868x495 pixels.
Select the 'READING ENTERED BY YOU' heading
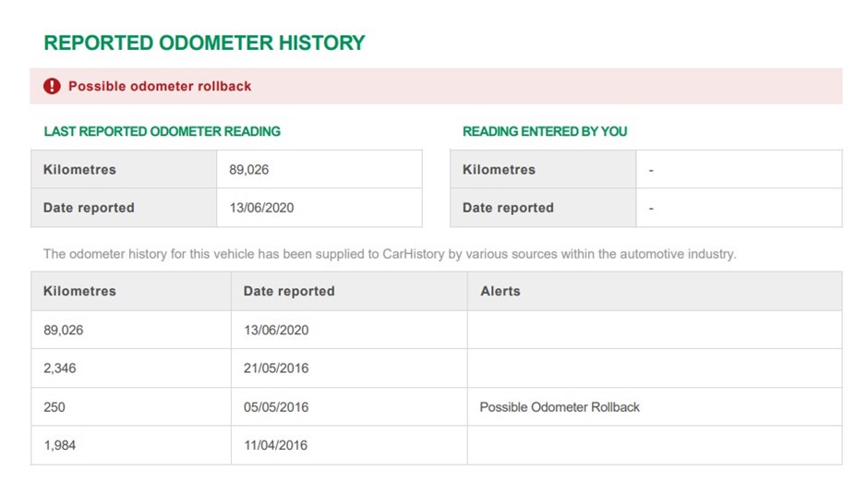click(544, 131)
